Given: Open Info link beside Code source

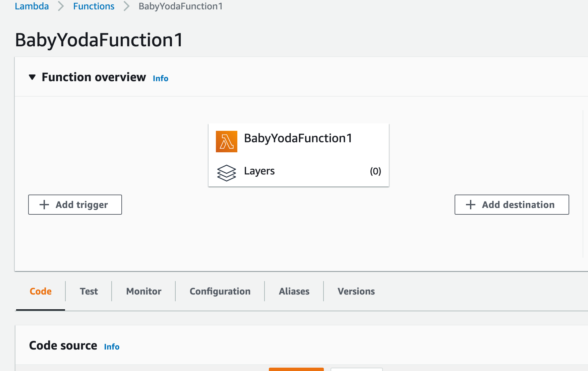Looking at the screenshot, I should click(x=112, y=347).
